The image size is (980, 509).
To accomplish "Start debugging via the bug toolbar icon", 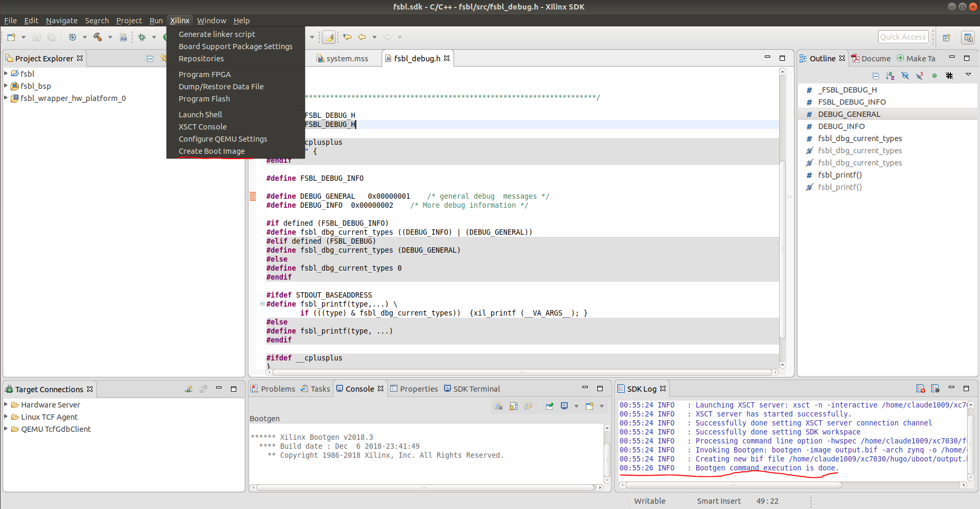I will [x=142, y=37].
